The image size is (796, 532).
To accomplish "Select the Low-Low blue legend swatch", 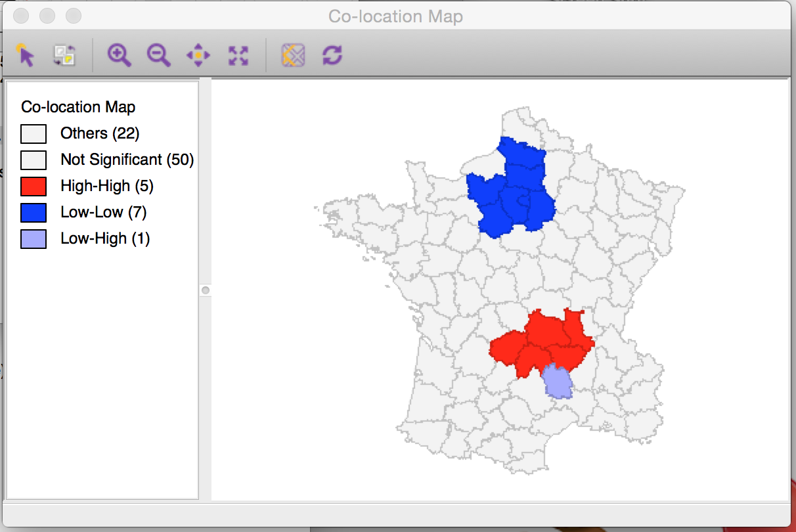I will pos(33,212).
